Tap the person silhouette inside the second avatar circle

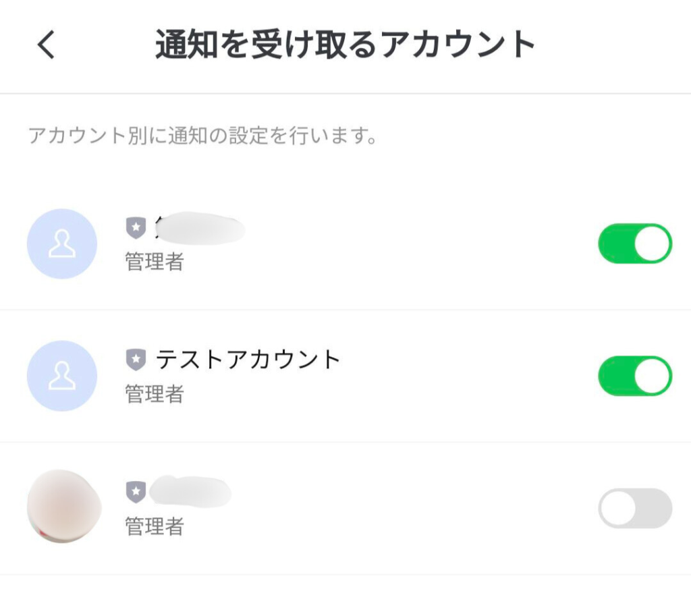pyautogui.click(x=61, y=376)
